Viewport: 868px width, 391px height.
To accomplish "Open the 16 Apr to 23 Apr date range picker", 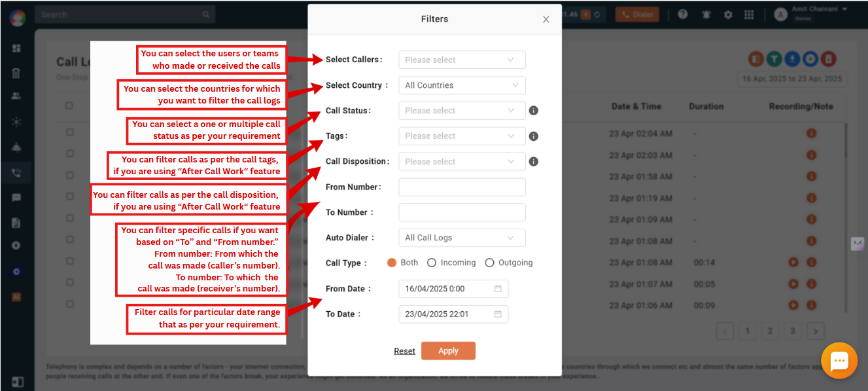I will click(791, 79).
